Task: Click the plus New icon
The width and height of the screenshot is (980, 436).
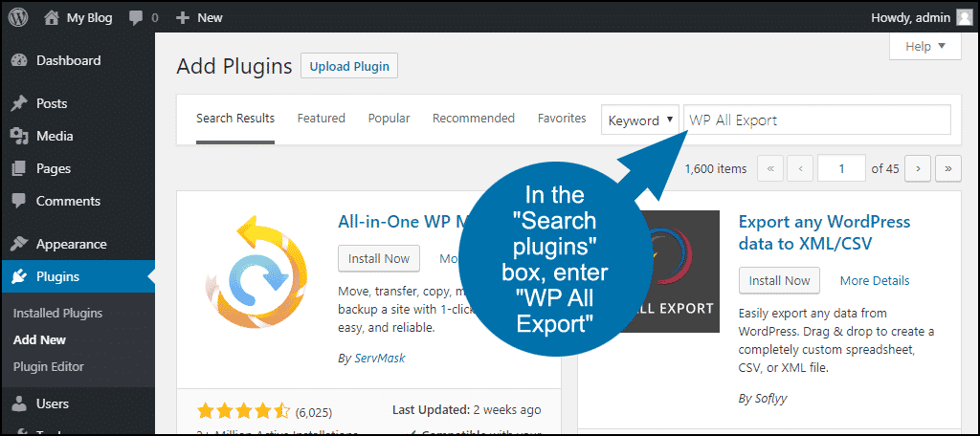Action: click(183, 18)
